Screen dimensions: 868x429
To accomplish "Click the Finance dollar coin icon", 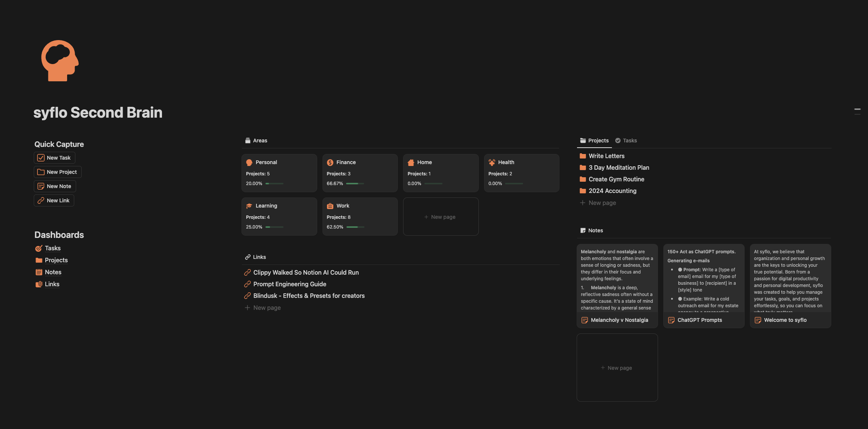I will click(x=330, y=163).
